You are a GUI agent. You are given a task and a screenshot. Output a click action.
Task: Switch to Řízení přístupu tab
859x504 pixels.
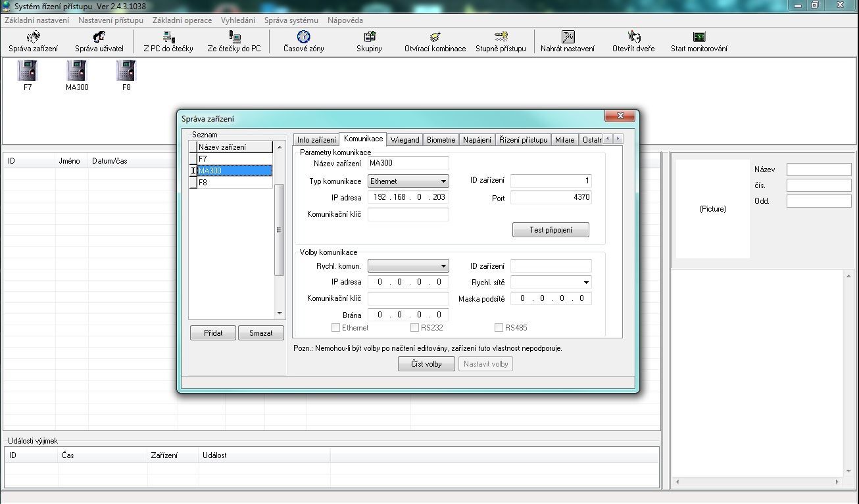(524, 140)
